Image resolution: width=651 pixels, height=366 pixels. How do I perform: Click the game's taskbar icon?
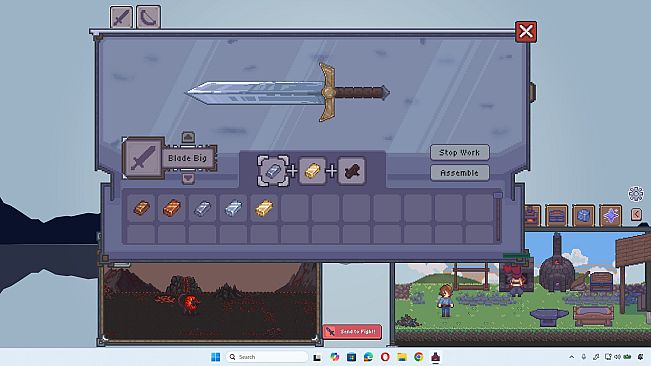pos(435,357)
